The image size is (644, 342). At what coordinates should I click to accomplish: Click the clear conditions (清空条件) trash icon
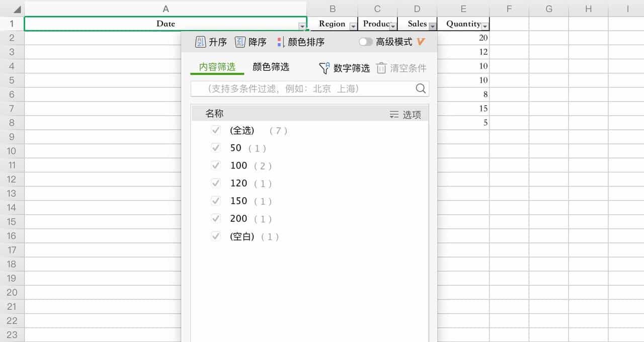point(382,67)
